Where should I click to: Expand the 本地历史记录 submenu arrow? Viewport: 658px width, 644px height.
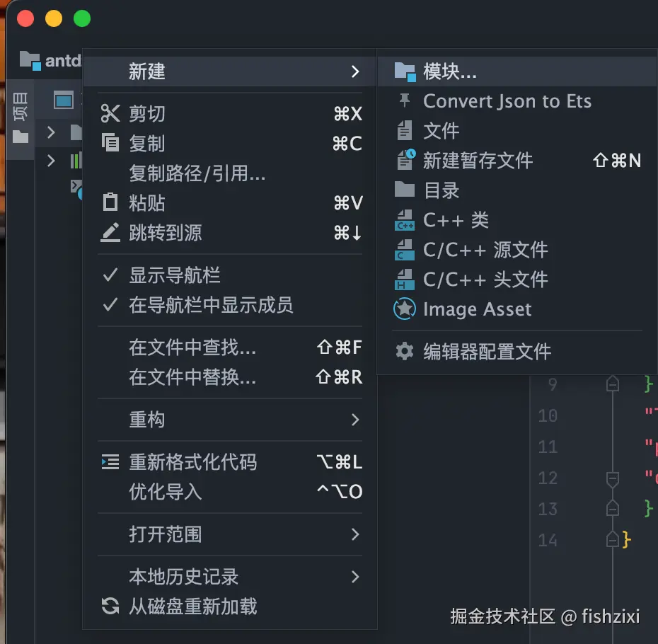click(355, 577)
